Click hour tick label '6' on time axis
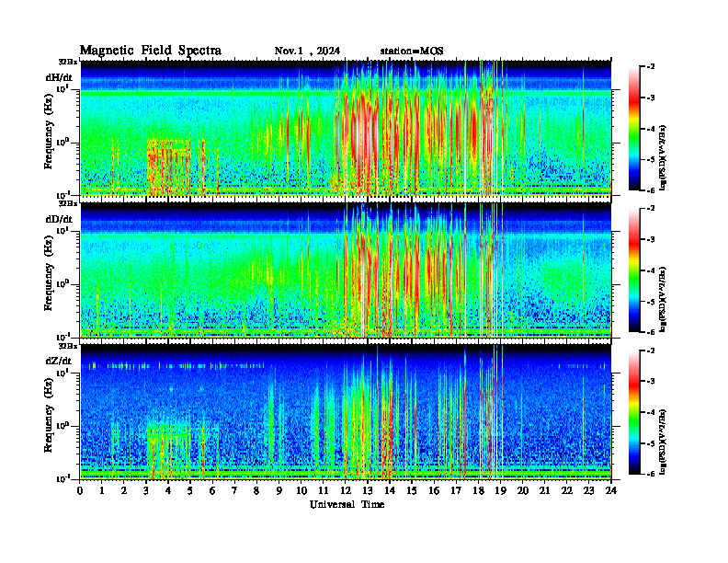728x563 pixels. point(212,490)
